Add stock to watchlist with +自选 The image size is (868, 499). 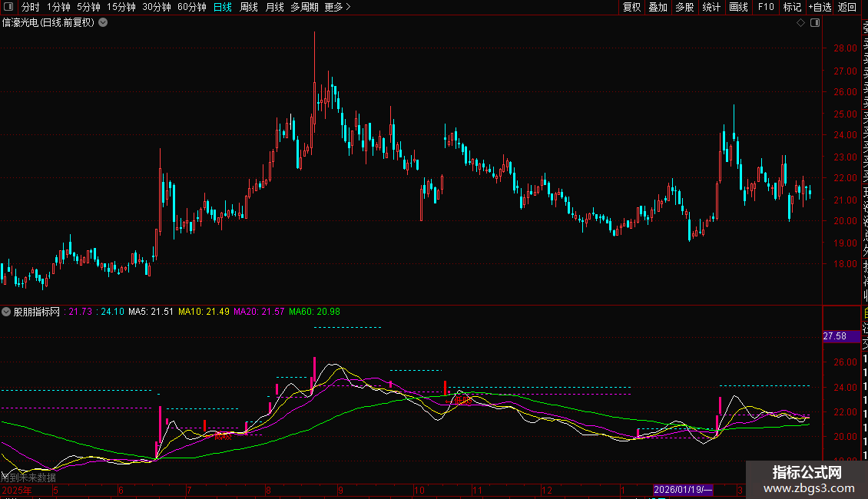click(820, 7)
